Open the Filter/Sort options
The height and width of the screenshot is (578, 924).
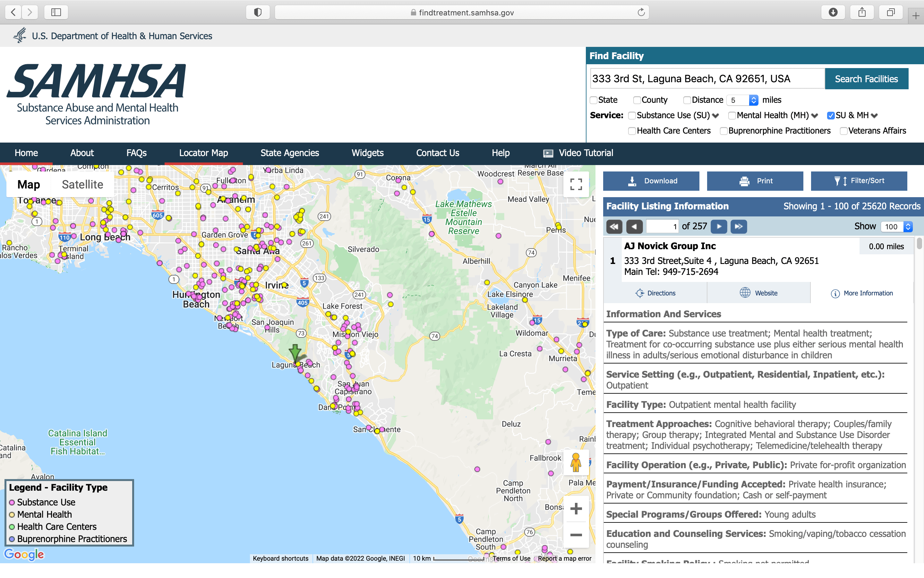point(859,181)
